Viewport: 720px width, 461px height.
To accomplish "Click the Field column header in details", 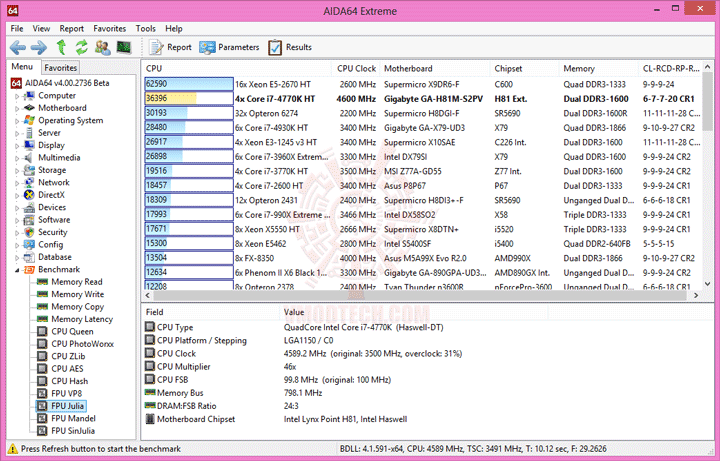I will pyautogui.click(x=211, y=312).
